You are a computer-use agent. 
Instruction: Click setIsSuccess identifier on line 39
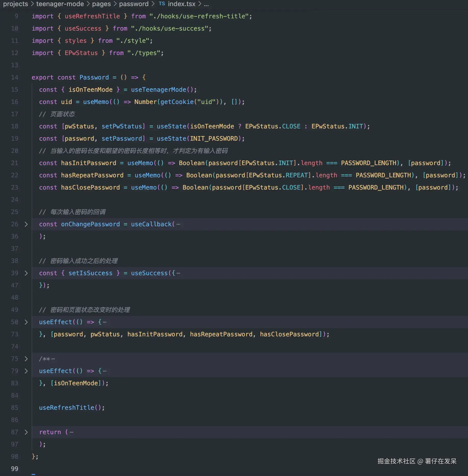90,273
